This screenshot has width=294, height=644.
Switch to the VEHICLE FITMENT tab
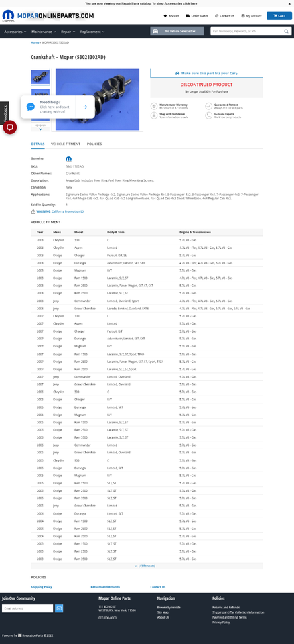(66, 144)
